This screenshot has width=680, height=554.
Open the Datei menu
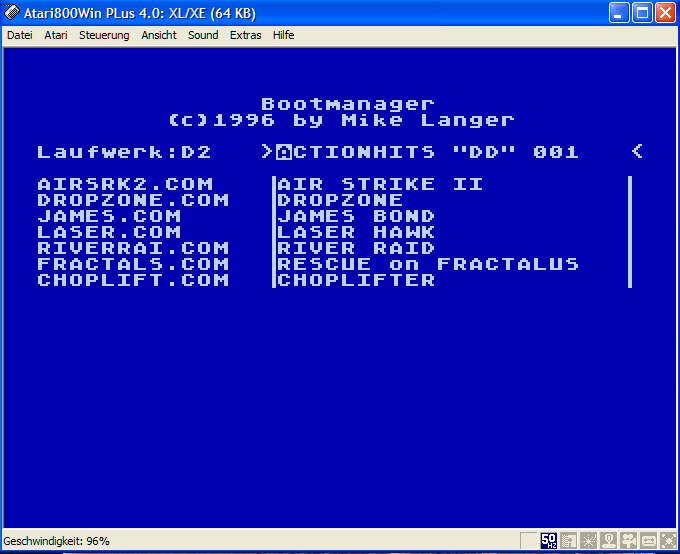click(20, 35)
